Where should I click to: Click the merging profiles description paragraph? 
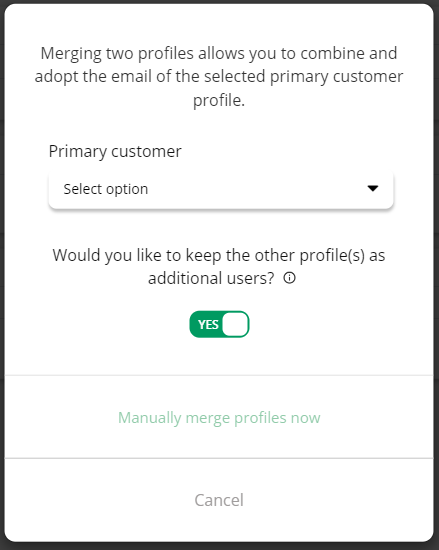219,77
